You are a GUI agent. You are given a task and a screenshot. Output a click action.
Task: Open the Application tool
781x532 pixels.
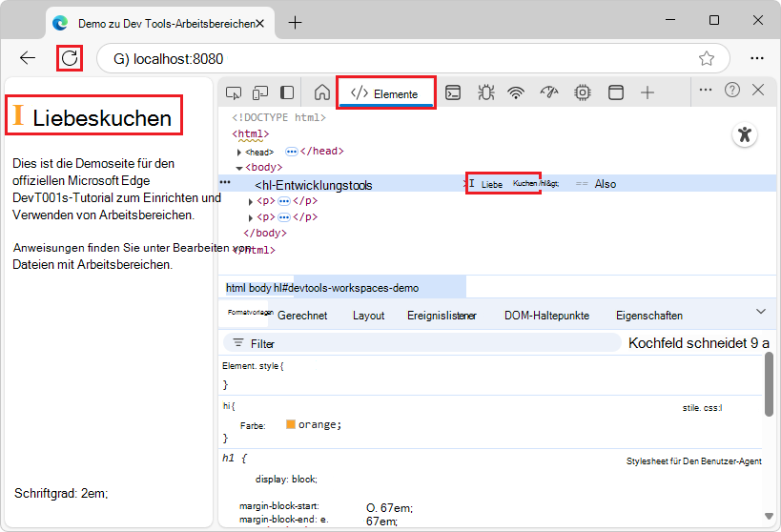click(x=616, y=92)
